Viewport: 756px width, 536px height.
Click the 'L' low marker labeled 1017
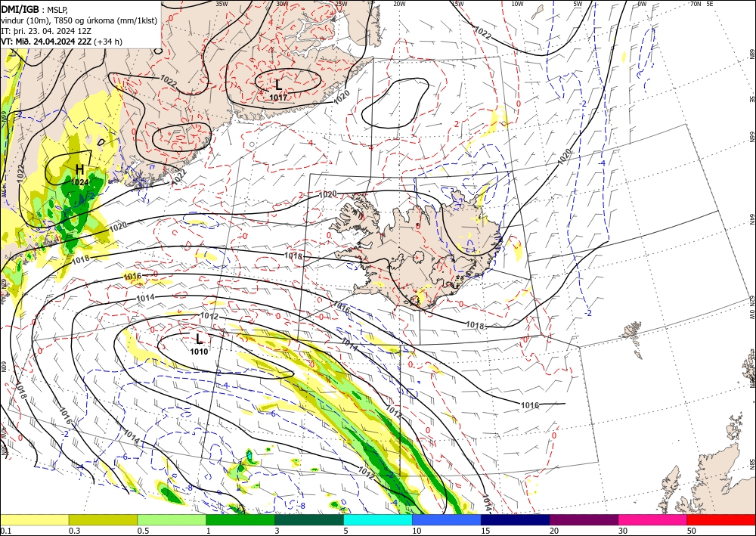click(278, 85)
